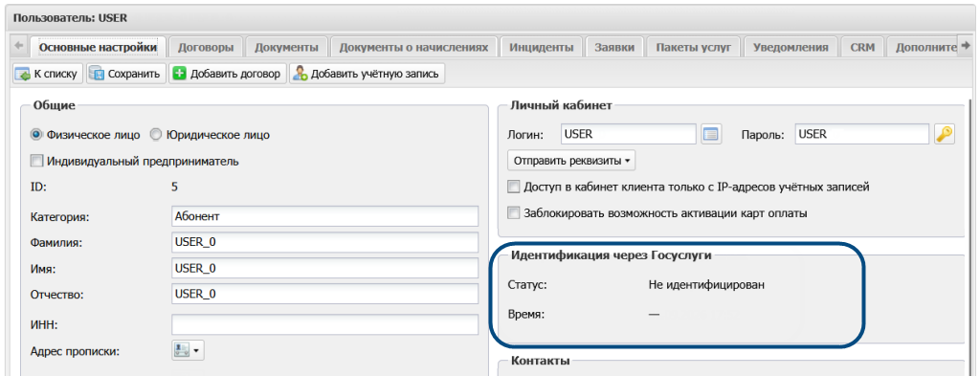Select the Физическое лицо radio button
Screen dimensions: 980x376
36,134
